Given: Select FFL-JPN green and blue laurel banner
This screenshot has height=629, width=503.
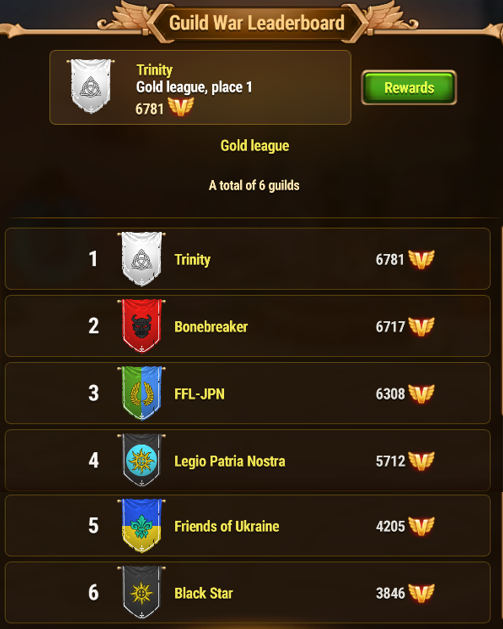Looking at the screenshot, I should 142,393.
